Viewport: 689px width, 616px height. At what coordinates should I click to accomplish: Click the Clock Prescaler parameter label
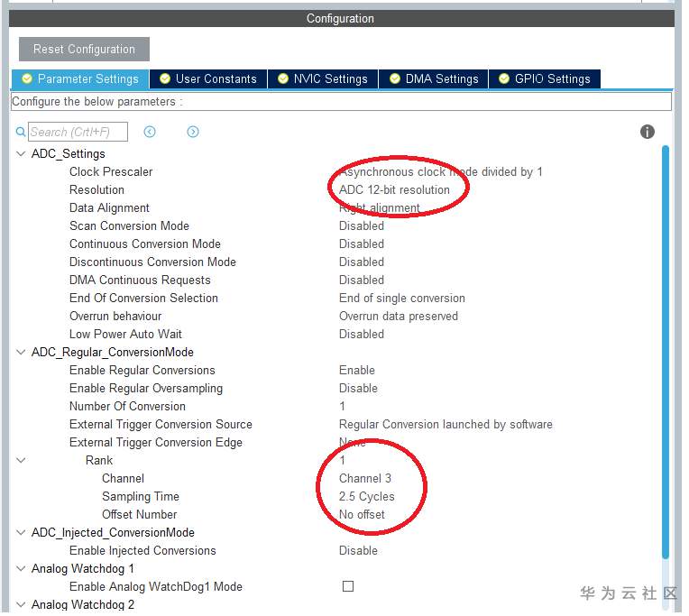coord(111,171)
